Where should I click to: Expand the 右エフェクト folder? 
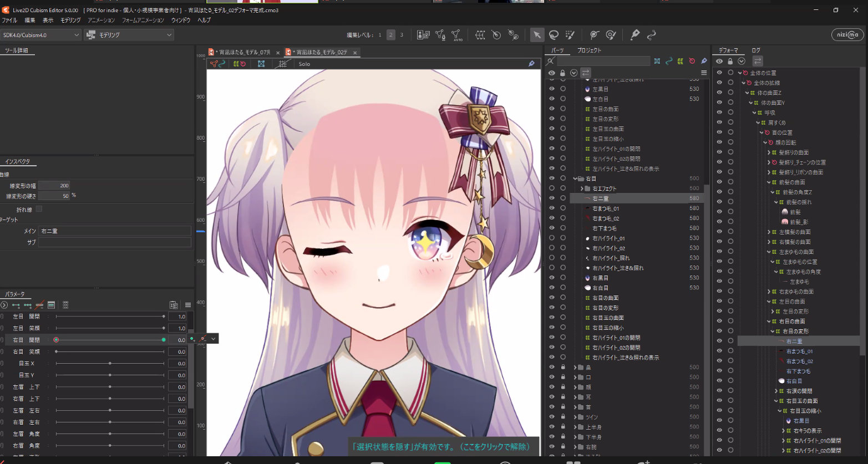581,188
